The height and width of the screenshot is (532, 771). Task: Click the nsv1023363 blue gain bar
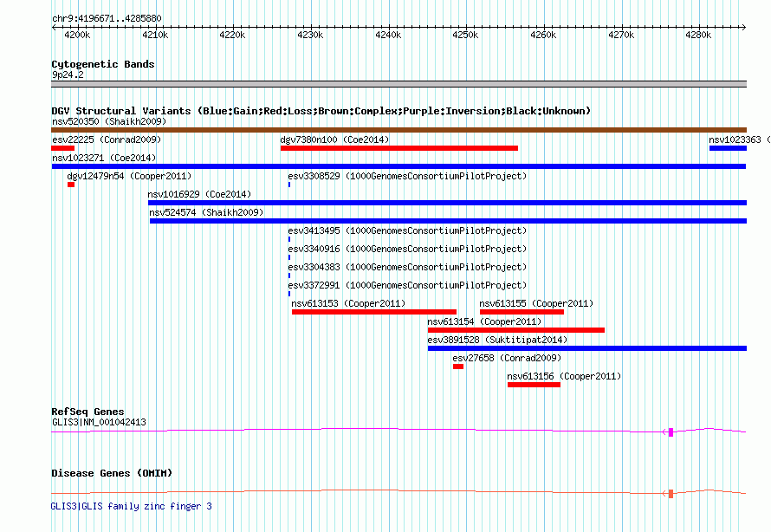728,148
